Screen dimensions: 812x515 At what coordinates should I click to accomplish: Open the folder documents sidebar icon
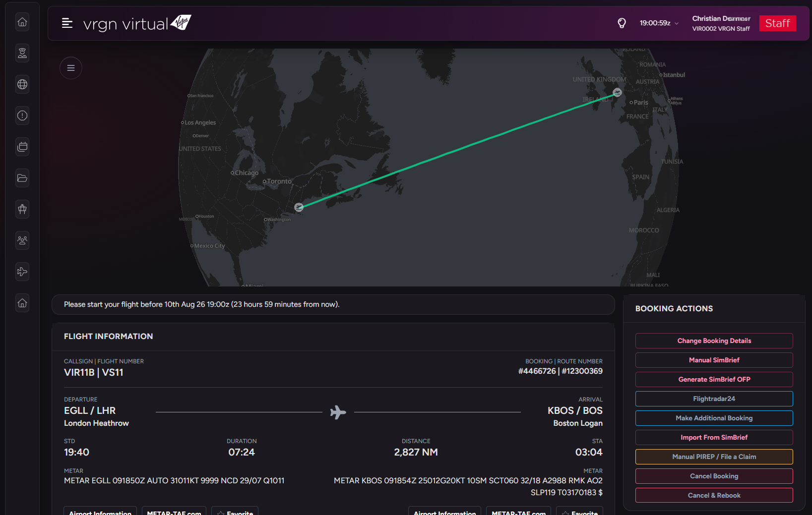point(22,178)
